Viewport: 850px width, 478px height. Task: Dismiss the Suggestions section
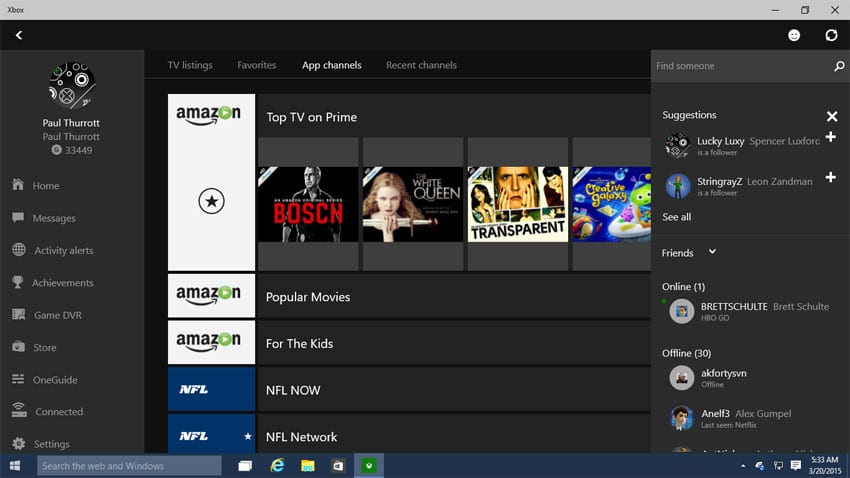coord(831,116)
